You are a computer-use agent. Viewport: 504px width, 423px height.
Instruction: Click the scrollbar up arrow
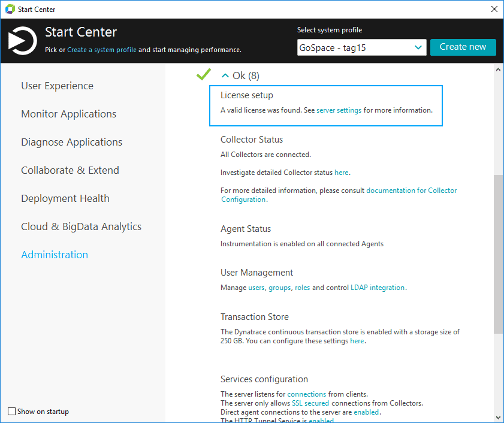(498, 70)
